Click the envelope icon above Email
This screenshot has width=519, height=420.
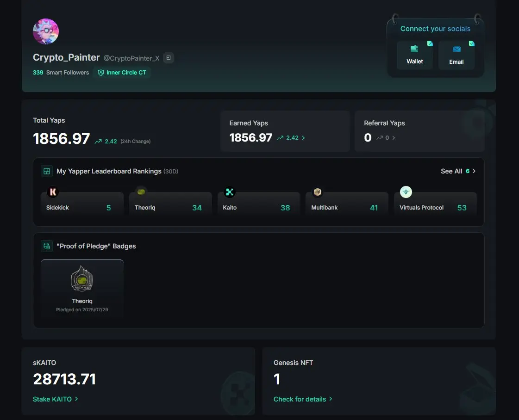click(457, 49)
